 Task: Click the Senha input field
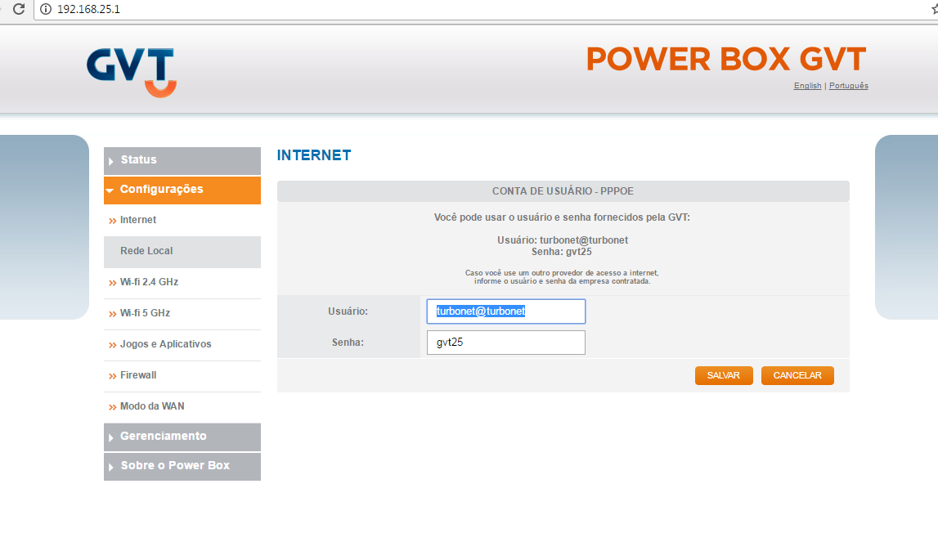tap(505, 343)
